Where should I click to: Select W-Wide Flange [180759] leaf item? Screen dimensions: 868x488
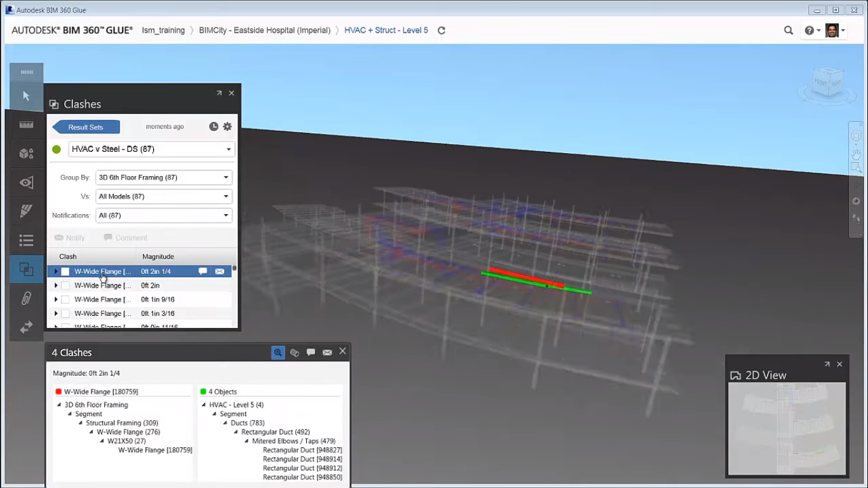(x=155, y=451)
